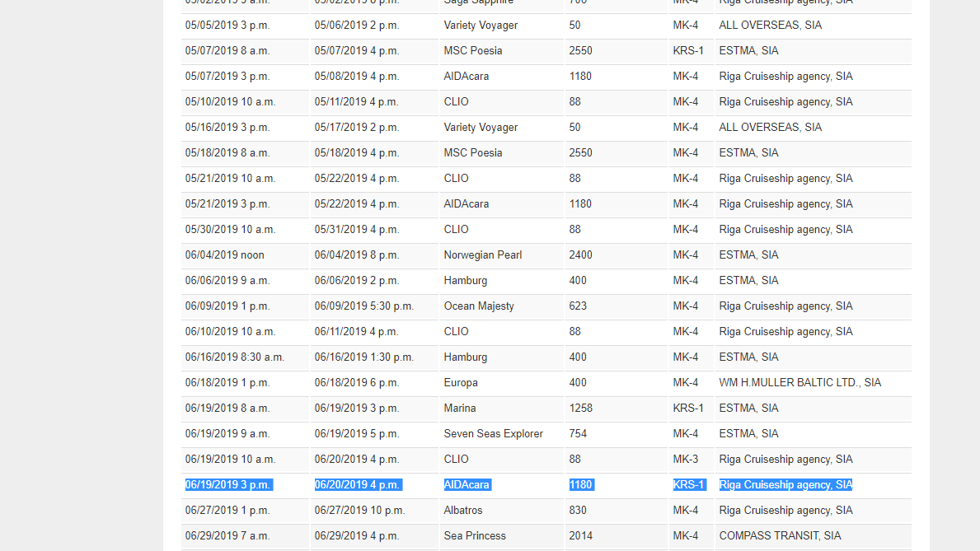
Task: Select the highlighted AIDAcara ship cell
Action: pyautogui.click(x=467, y=485)
